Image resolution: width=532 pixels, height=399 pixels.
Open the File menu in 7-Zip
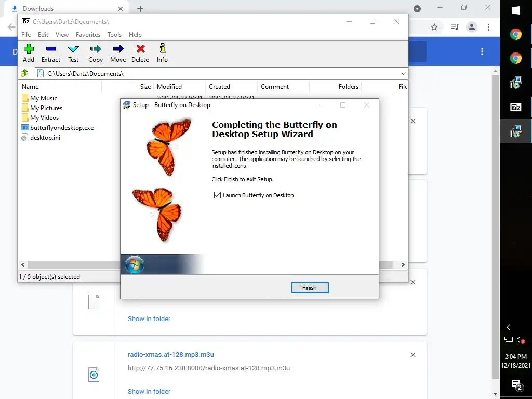pos(26,35)
